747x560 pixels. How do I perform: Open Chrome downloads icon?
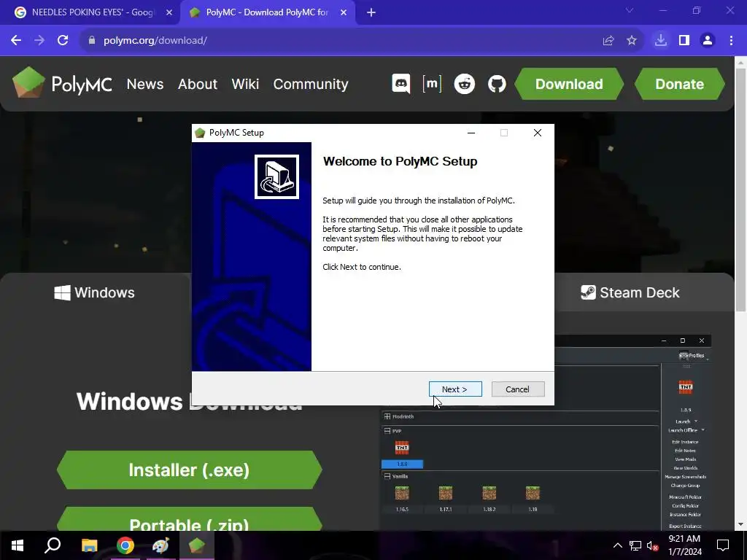click(x=660, y=41)
